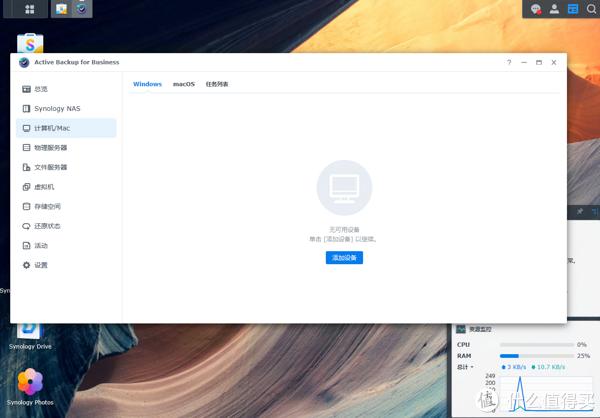This screenshot has height=418, width=600.
Task: Switch to the Windows tab
Action: pos(147,84)
